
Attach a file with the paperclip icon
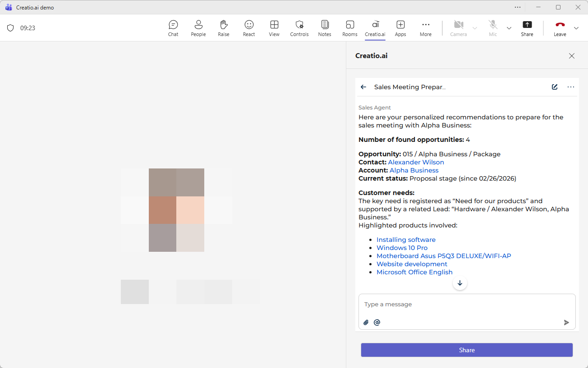tap(366, 323)
